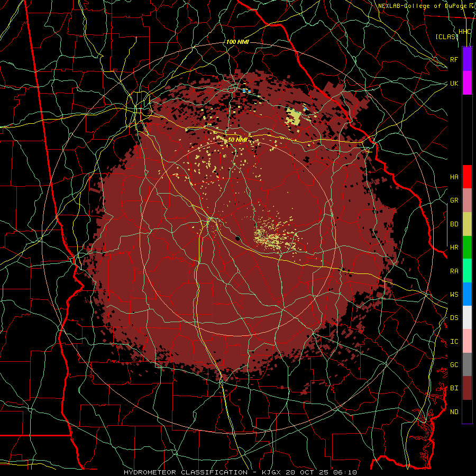Click the large yellow BD patch northeast
Screen dimensions: 476x476
294,116
